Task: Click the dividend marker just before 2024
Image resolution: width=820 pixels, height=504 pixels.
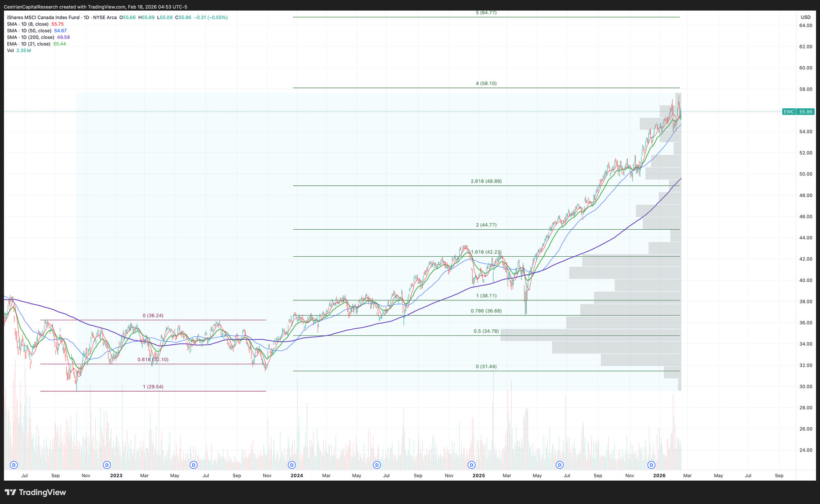Action: [292, 465]
